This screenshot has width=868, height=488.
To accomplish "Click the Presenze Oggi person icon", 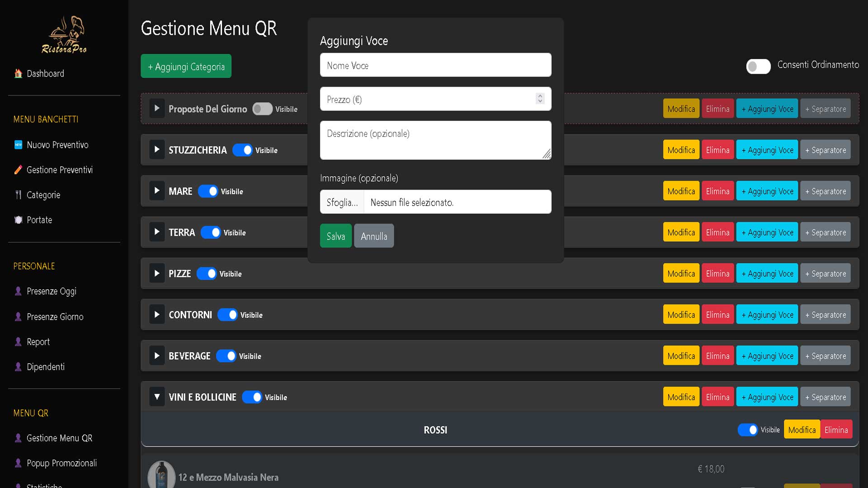I will (x=18, y=291).
